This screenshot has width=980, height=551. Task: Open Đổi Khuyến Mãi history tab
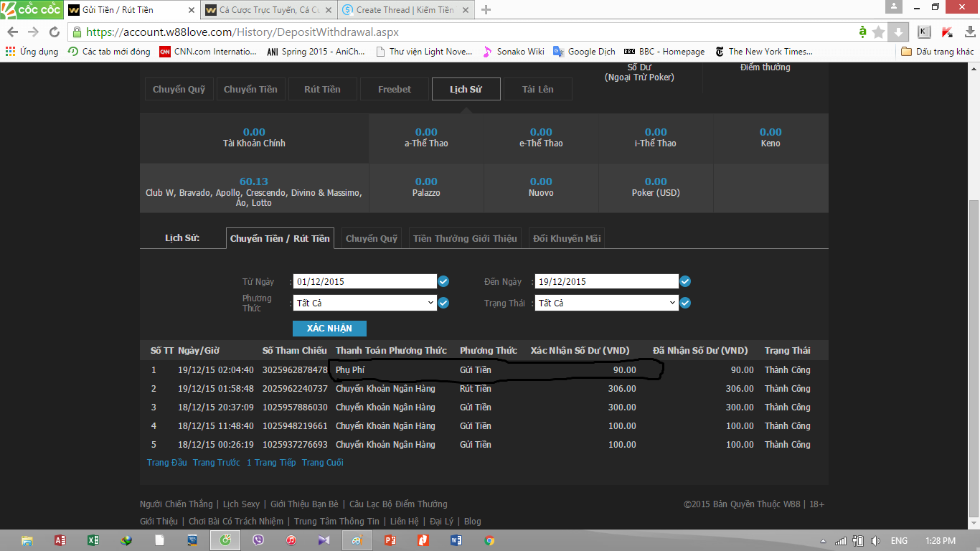[x=567, y=238]
